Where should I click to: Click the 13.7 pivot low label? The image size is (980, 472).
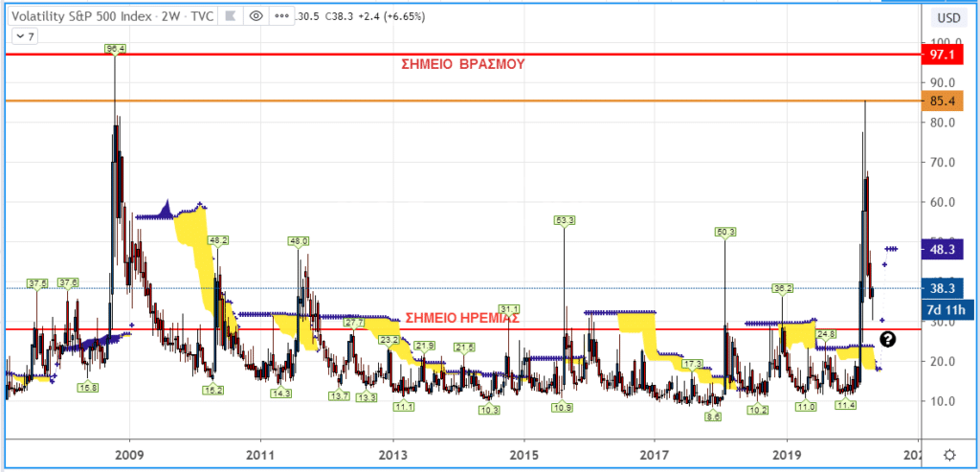(x=341, y=395)
